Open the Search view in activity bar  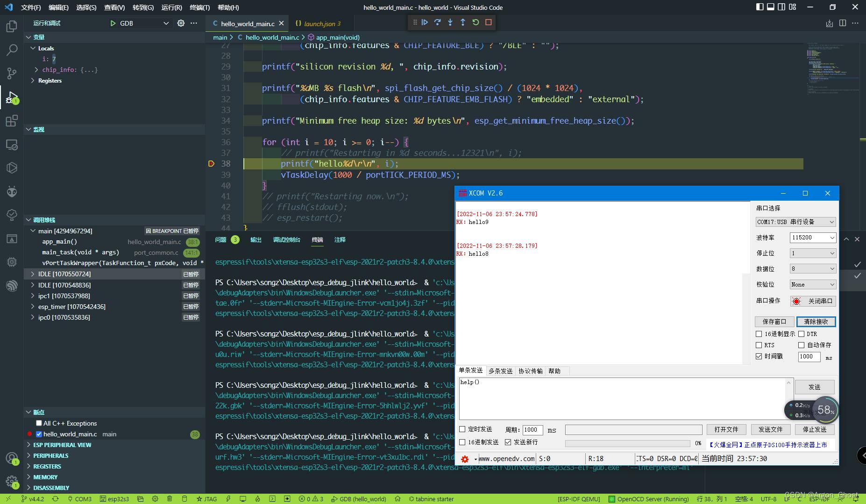[x=12, y=49]
